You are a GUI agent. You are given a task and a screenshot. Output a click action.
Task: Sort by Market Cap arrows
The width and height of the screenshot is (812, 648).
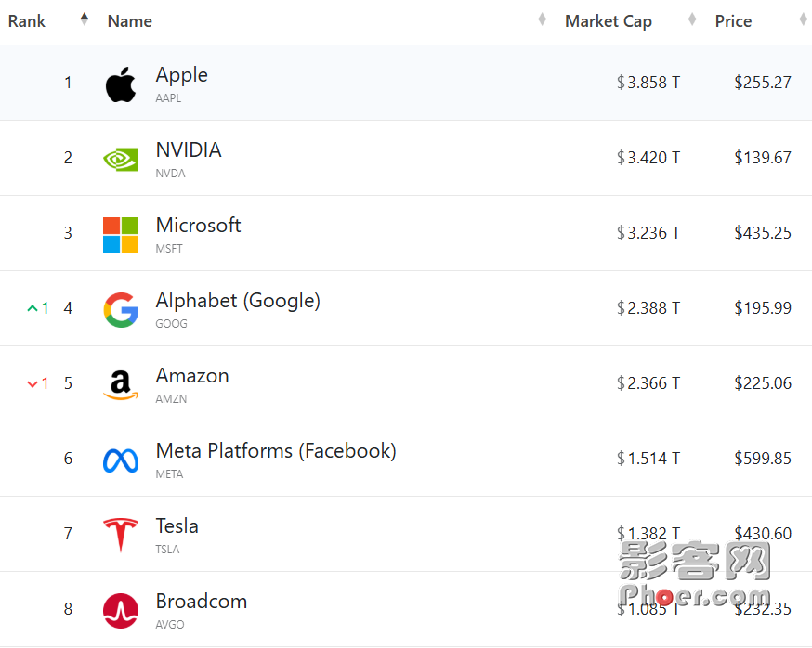692,19
